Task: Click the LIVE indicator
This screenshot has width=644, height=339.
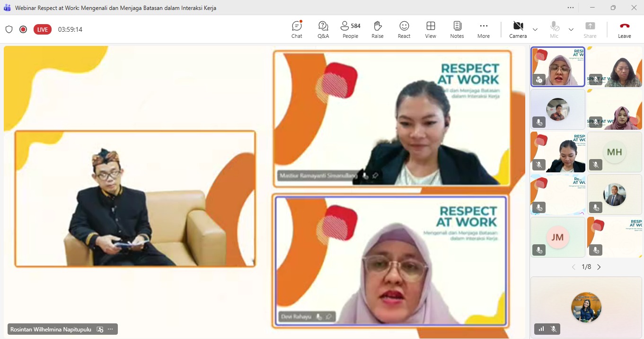Action: tap(42, 29)
